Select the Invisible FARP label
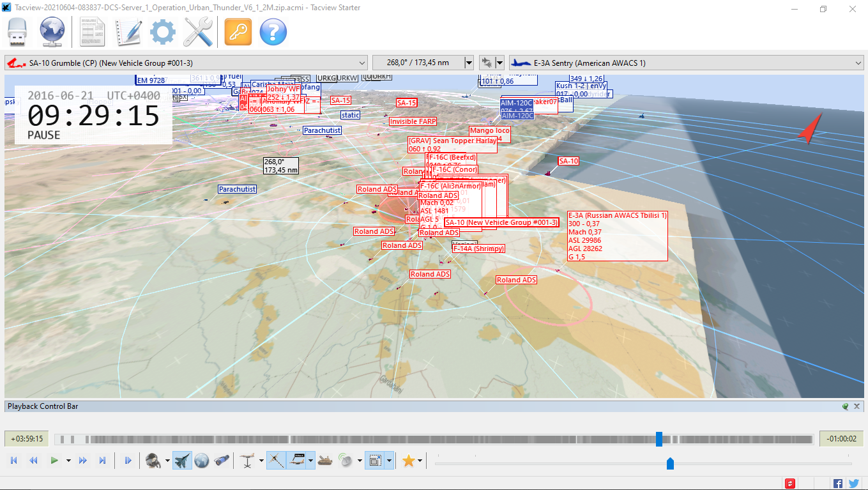 point(413,121)
